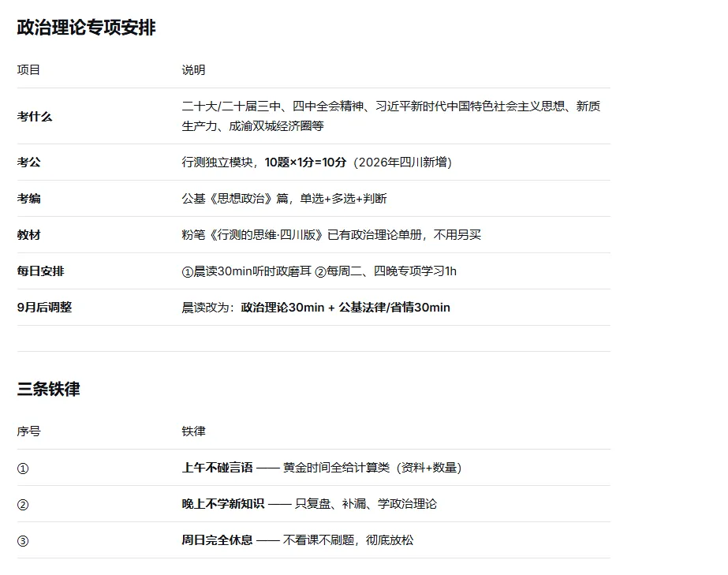Click the circled number ① in 序号 column
The height and width of the screenshot is (575, 728).
(23, 469)
